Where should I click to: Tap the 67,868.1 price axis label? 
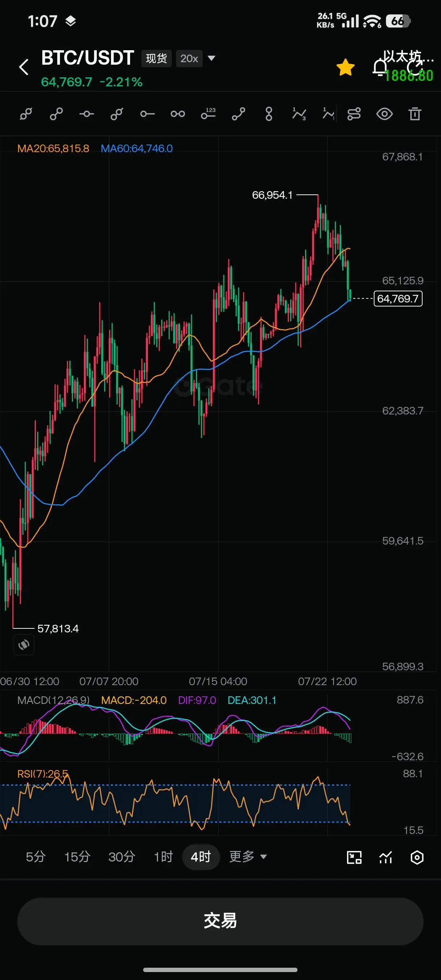click(403, 157)
